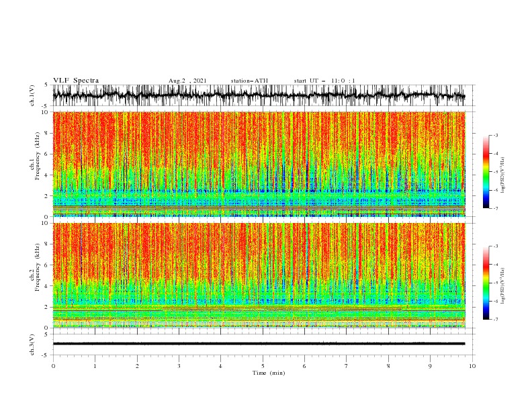The height and width of the screenshot is (411, 532).
Task: Click ch.2 frequency axis tick "6"
Action: click(x=46, y=265)
